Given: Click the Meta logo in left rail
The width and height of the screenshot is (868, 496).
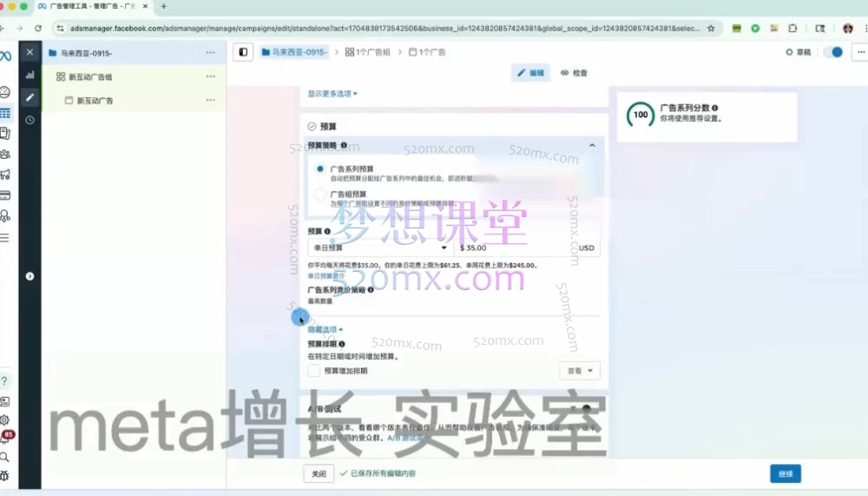Looking at the screenshot, I should click(x=5, y=56).
